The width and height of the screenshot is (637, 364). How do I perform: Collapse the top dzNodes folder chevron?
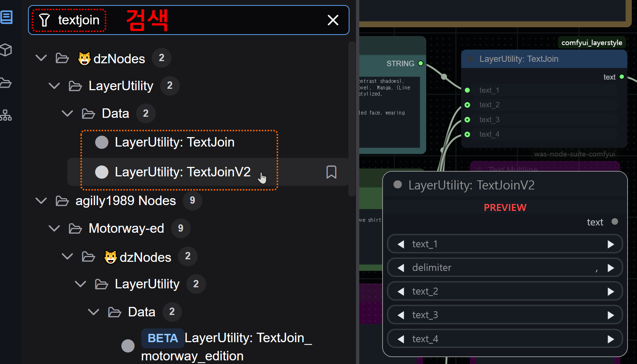[x=41, y=58]
